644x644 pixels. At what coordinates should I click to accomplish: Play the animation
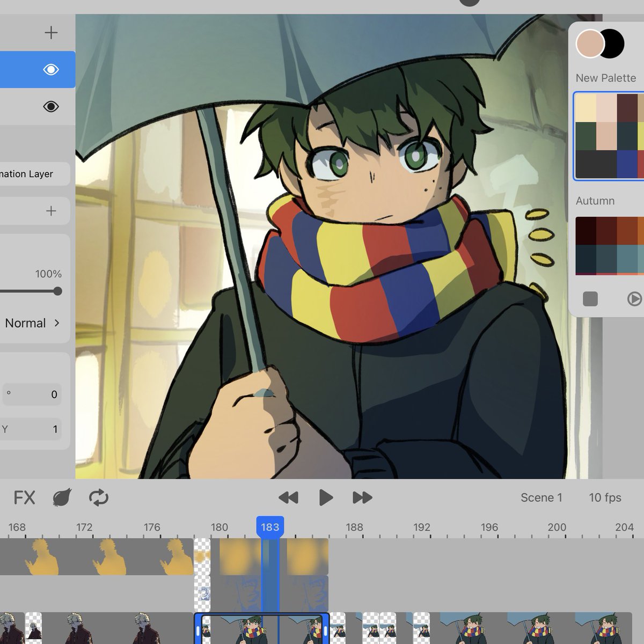click(x=325, y=497)
